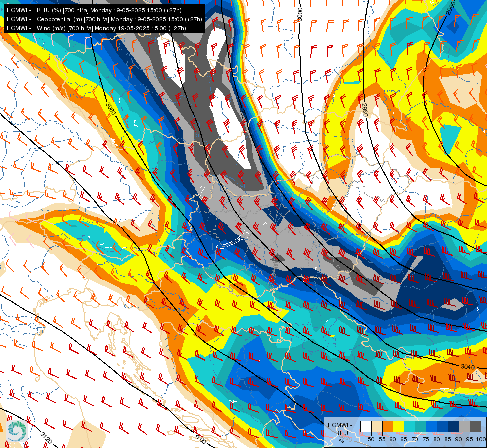Click the legend tick label 100
The image size is (487, 448).
pos(481,439)
